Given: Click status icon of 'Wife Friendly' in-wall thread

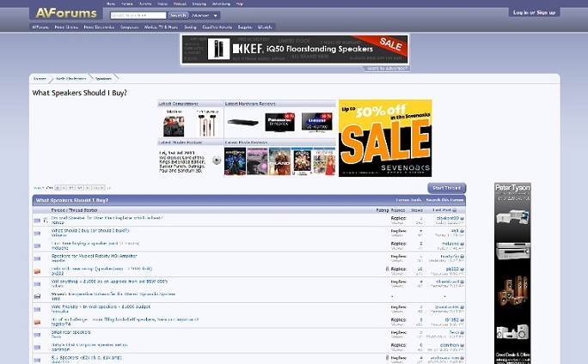Looking at the screenshot, I should pyautogui.click(x=37, y=309).
